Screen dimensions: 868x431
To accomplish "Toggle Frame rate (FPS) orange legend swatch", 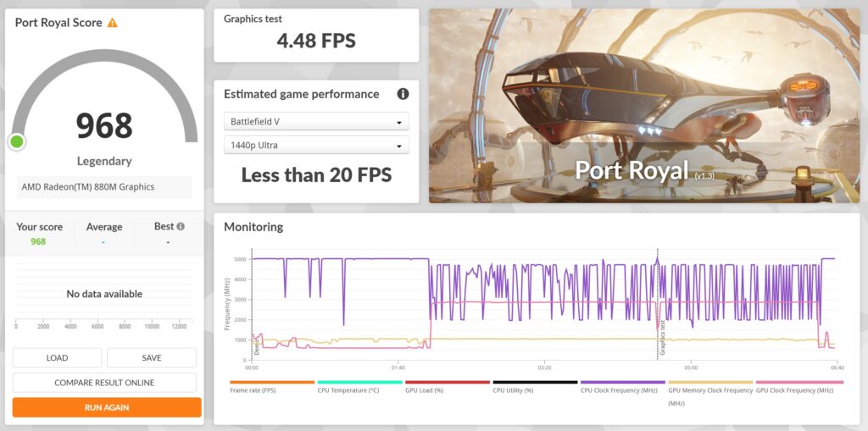I will coord(272,382).
